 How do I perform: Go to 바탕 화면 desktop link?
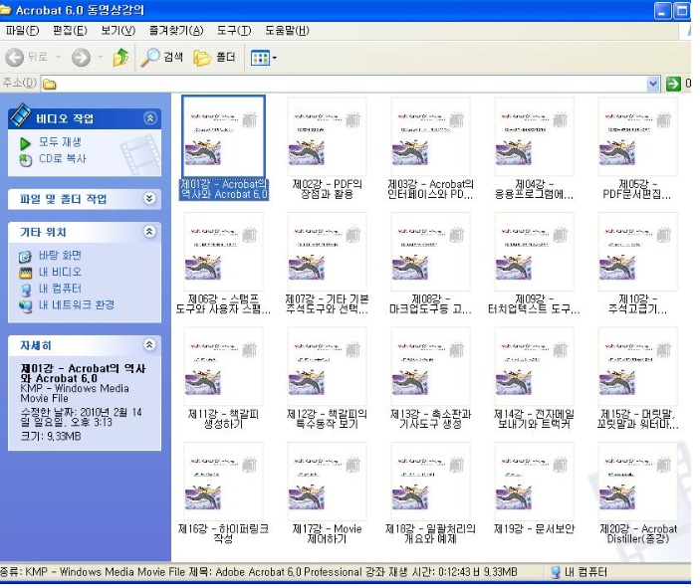[60, 255]
